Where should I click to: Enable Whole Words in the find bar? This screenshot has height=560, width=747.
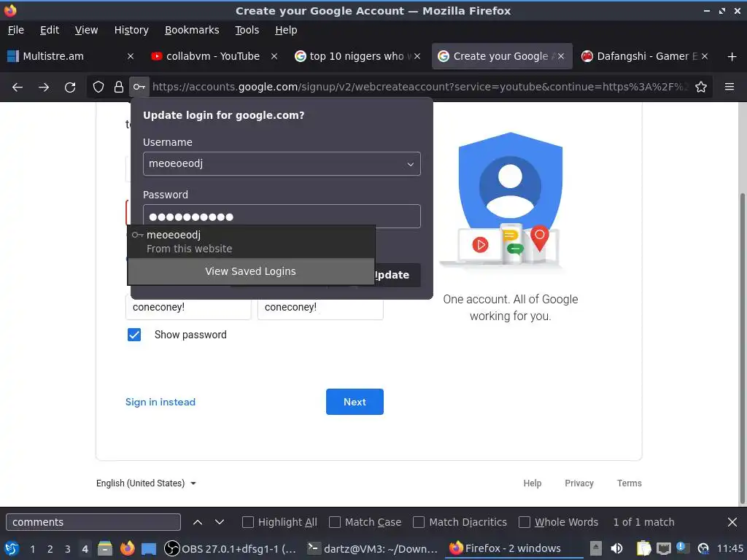point(524,522)
